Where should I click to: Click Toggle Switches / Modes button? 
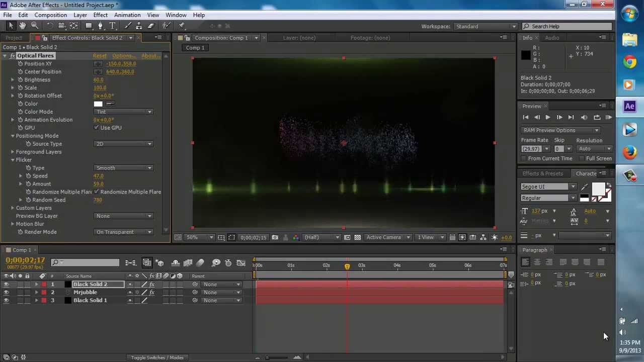(x=157, y=357)
